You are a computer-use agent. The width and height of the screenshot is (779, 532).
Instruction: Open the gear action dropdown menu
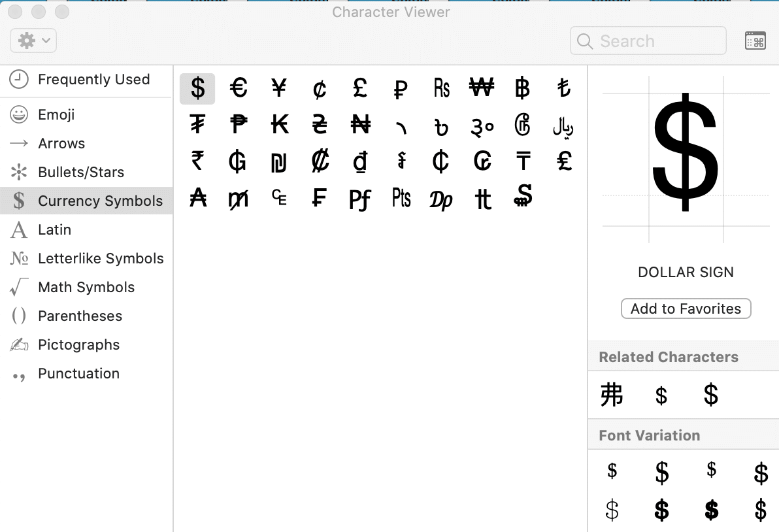(x=33, y=41)
